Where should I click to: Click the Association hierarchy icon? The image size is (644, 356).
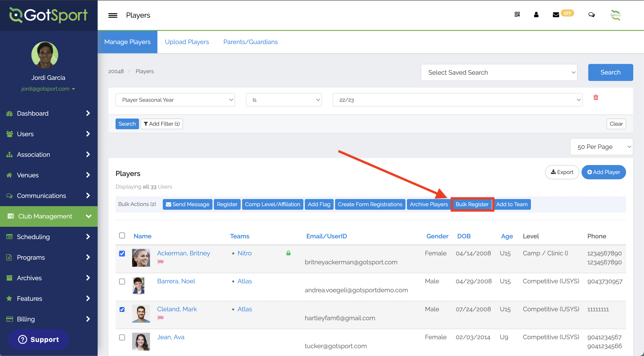(x=9, y=155)
